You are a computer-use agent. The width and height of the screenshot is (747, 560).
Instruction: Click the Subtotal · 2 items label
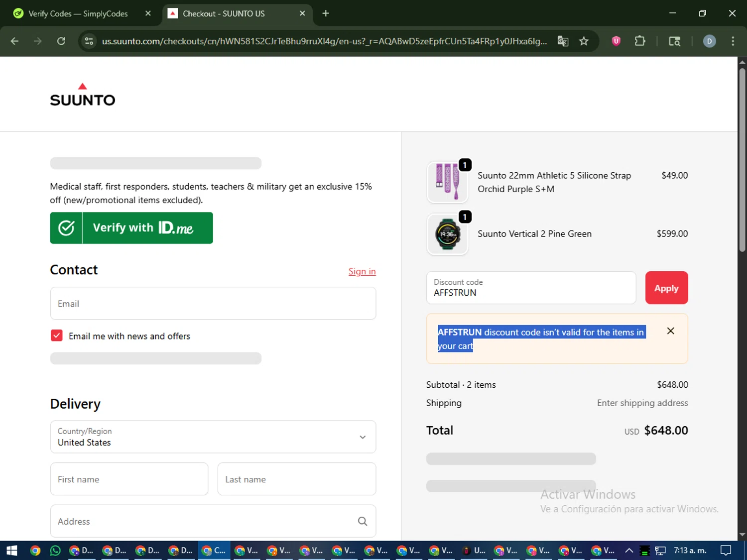click(x=461, y=385)
